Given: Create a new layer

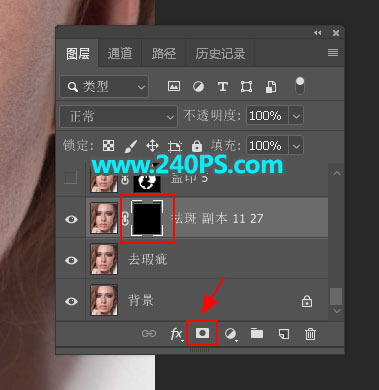Looking at the screenshot, I should [x=284, y=334].
